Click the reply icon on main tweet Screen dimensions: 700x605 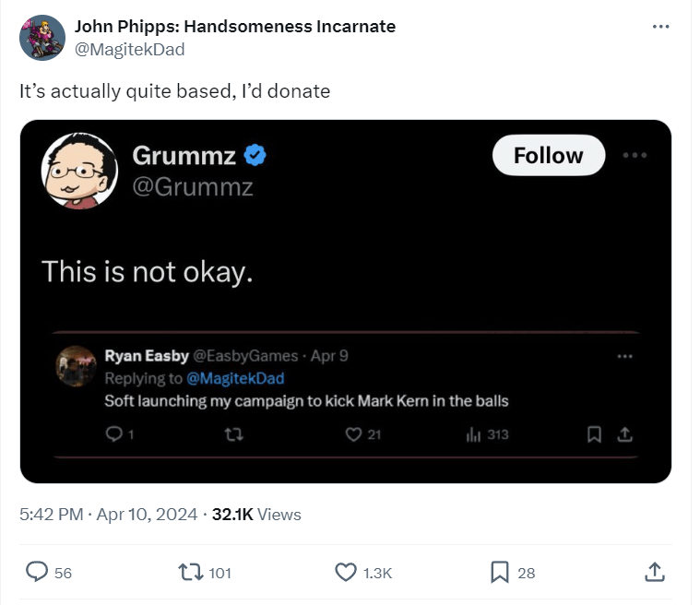coord(36,573)
